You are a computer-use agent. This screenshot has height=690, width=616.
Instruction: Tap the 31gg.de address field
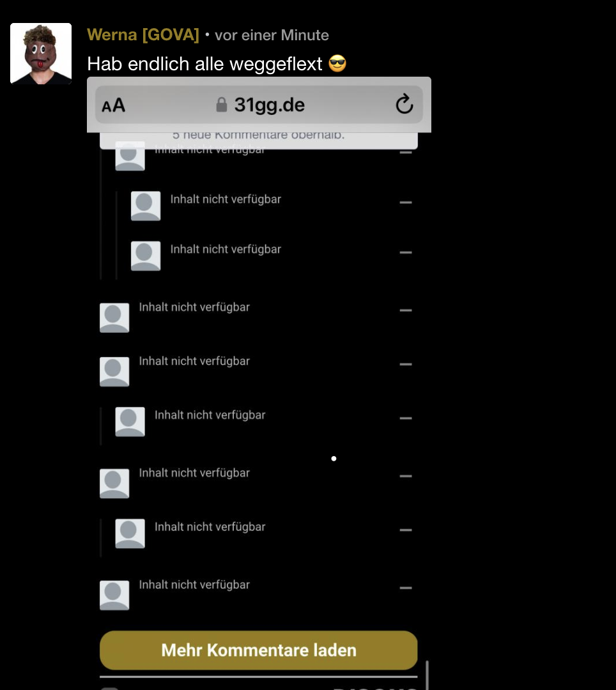click(x=259, y=105)
